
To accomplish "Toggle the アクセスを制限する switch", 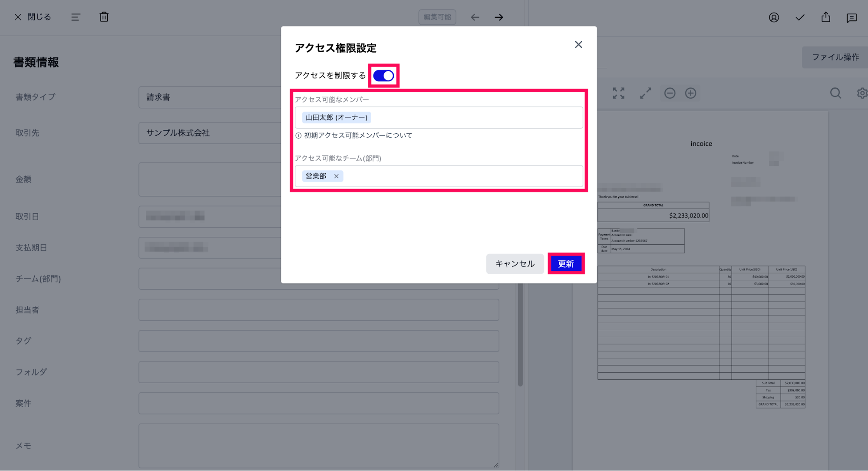I will coord(383,76).
